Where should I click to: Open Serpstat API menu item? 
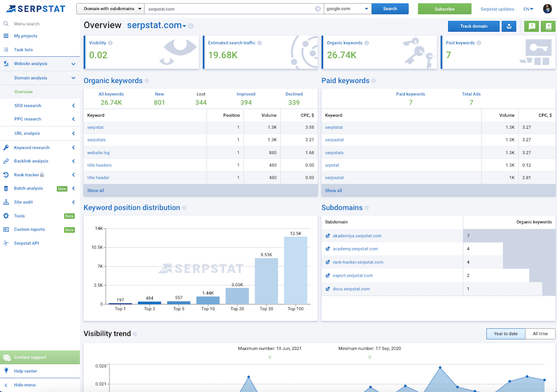(26, 244)
